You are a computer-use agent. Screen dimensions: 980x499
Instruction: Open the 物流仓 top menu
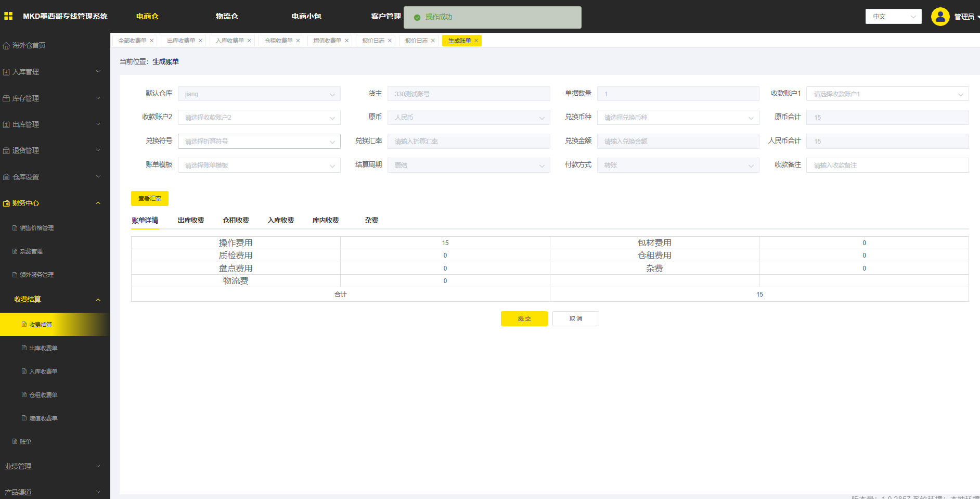tap(227, 17)
